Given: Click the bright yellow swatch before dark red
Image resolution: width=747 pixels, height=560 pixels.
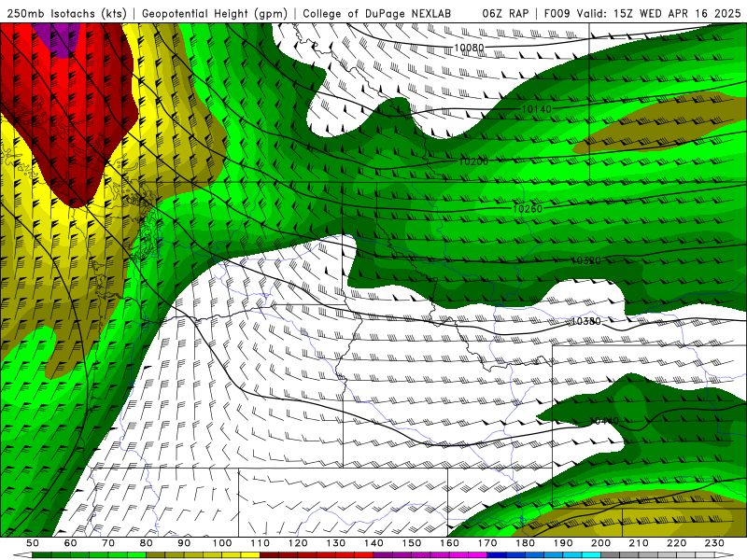Looking at the screenshot, I should pyautogui.click(x=250, y=554).
